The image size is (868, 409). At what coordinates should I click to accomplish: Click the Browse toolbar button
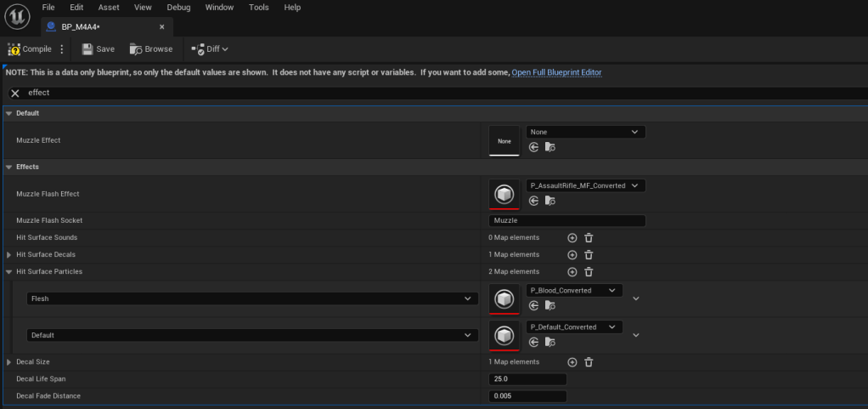pos(150,49)
